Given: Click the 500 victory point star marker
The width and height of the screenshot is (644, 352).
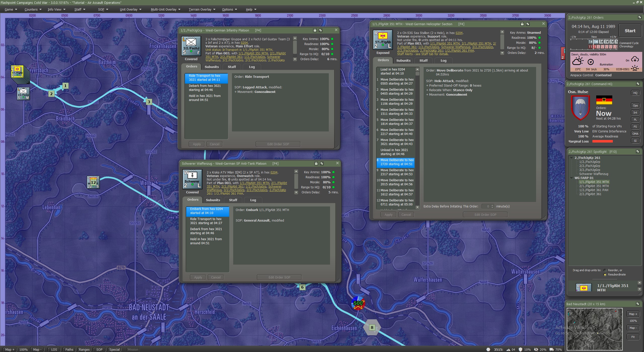Looking at the screenshot, I should [x=358, y=303].
